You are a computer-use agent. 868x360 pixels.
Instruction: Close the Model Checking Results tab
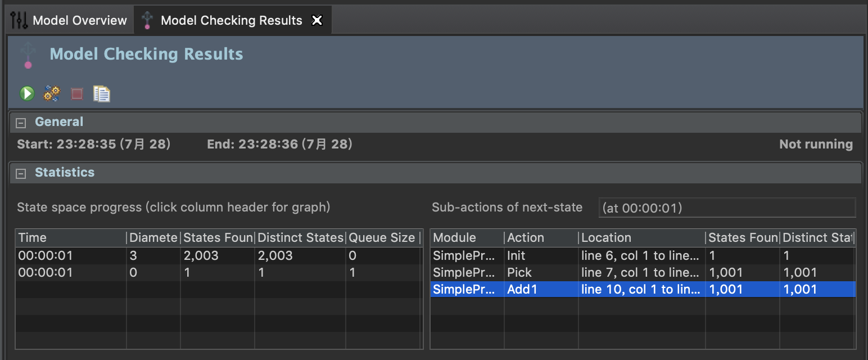point(317,20)
